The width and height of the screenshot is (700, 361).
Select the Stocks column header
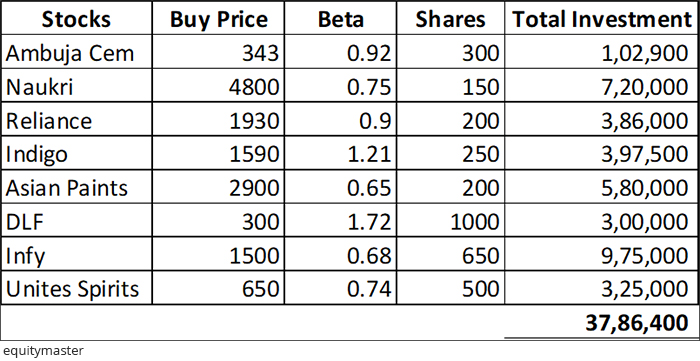pos(76,19)
